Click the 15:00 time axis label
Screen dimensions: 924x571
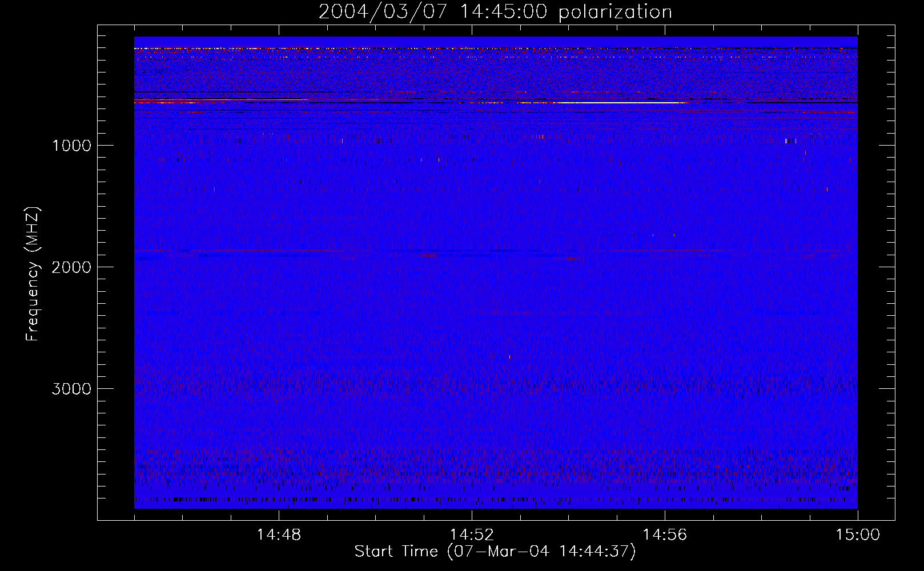tap(858, 535)
